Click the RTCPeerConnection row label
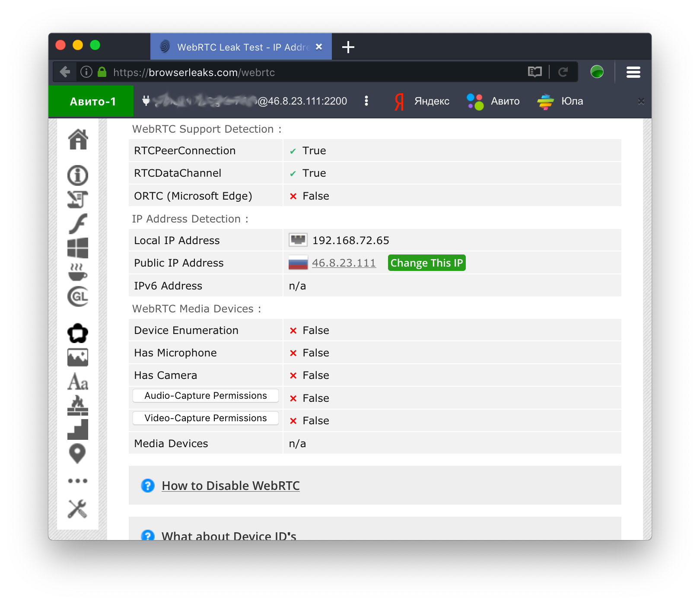 [185, 150]
